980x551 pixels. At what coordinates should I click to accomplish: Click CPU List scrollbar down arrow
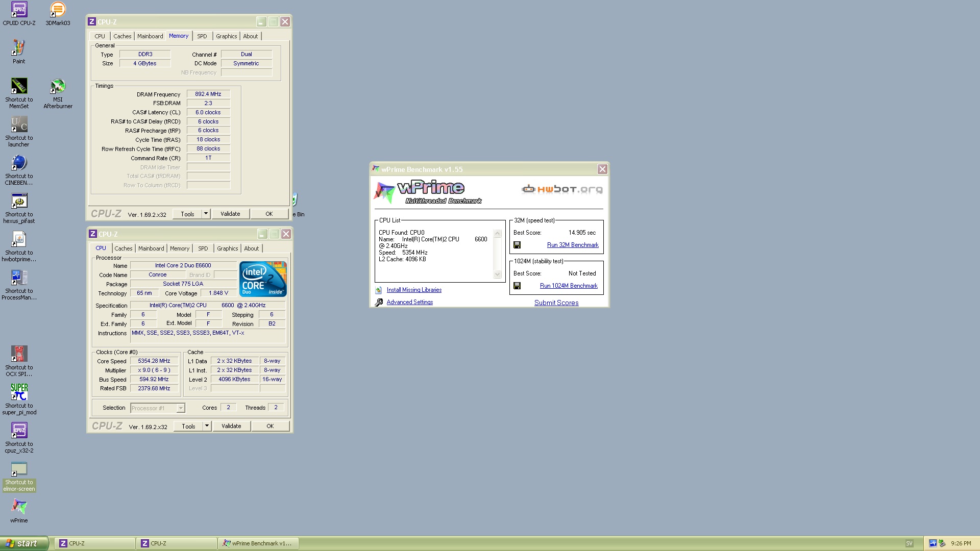498,274
